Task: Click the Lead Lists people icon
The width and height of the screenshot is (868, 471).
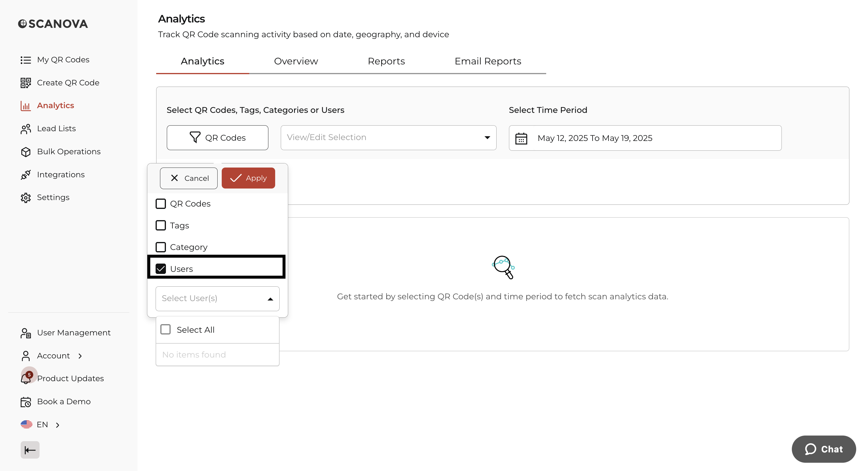Action: click(x=26, y=129)
